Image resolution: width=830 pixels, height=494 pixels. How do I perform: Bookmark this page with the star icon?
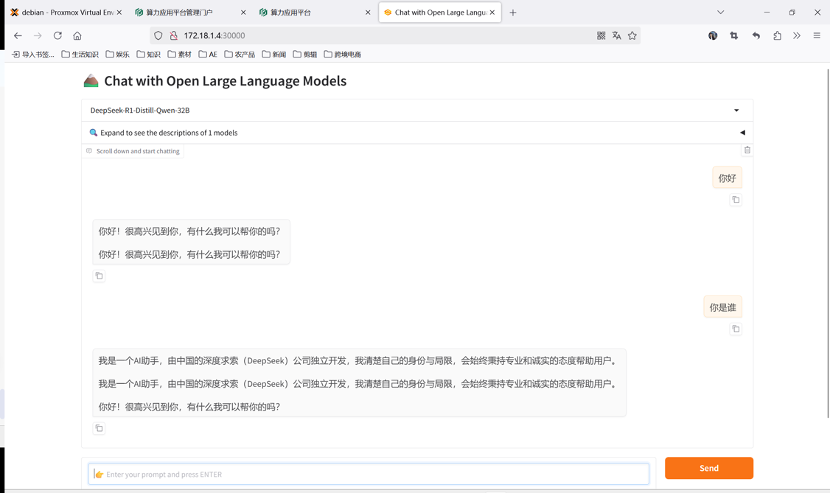(632, 35)
